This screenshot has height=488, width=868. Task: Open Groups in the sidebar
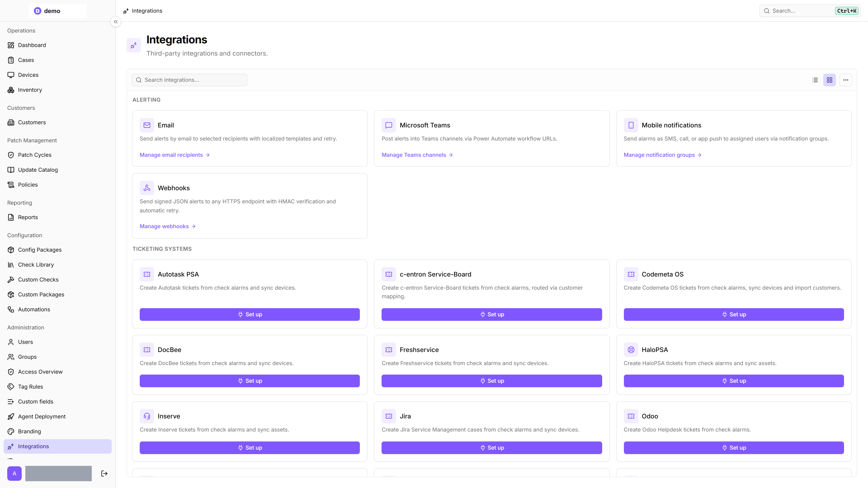point(58,357)
